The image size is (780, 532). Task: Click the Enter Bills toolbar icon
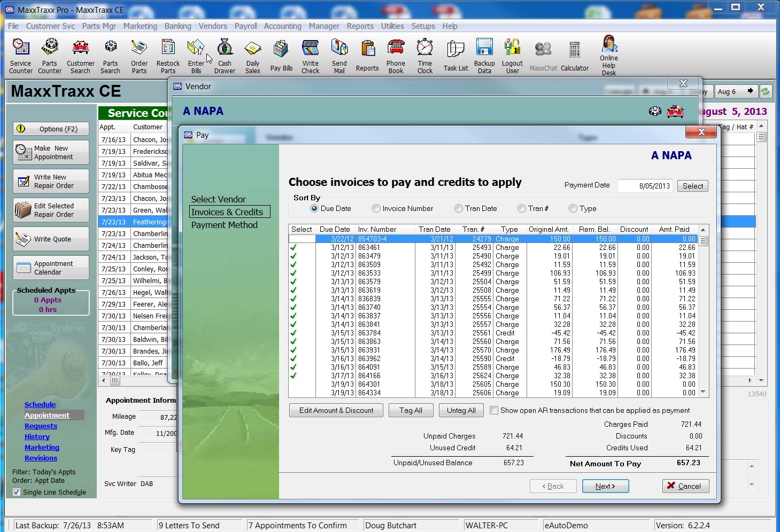pos(196,56)
